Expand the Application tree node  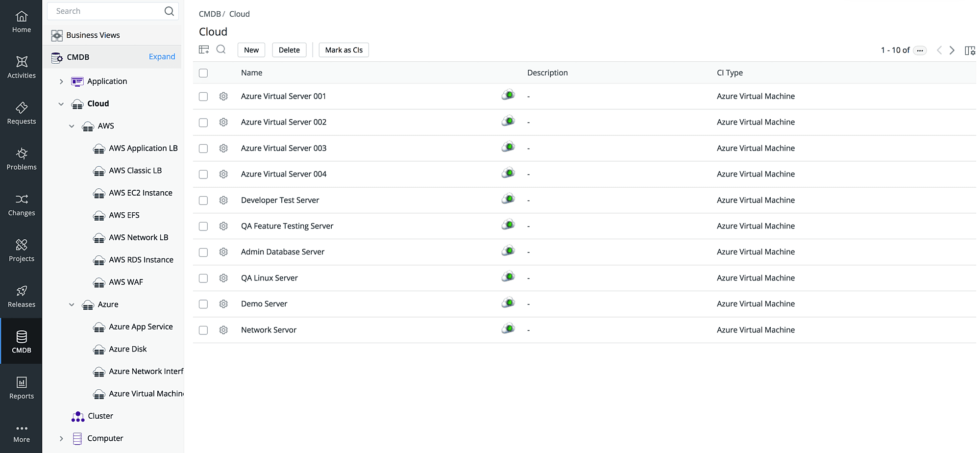pyautogui.click(x=61, y=81)
